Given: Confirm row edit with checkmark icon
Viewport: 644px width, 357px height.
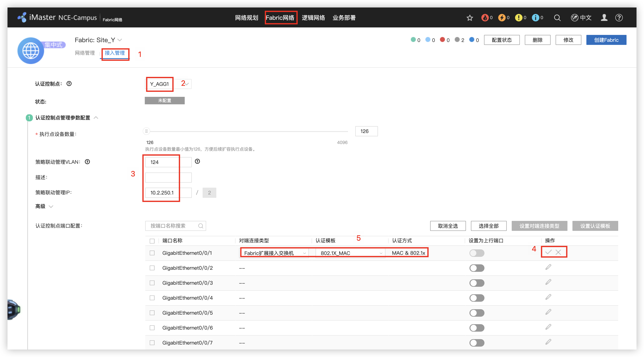Looking at the screenshot, I should pyautogui.click(x=548, y=252).
